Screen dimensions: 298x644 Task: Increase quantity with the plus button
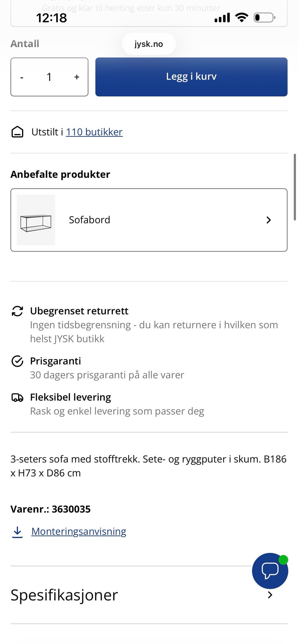coord(77,77)
